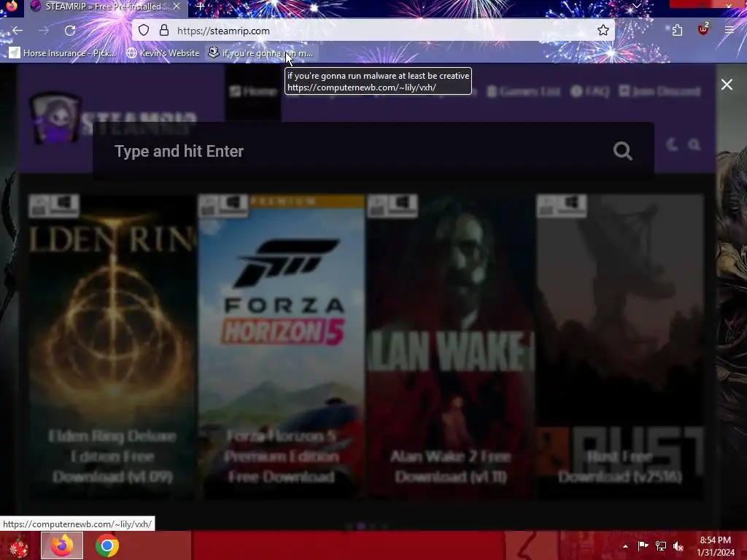Click Alan Wake 2 Free Download title
This screenshot has width=747, height=560.
coord(451,467)
